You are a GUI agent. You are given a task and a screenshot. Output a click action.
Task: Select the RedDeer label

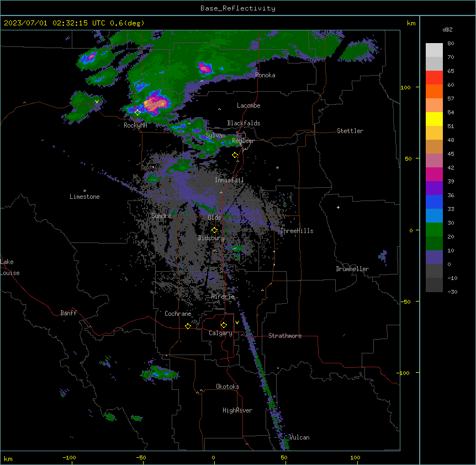243,141
